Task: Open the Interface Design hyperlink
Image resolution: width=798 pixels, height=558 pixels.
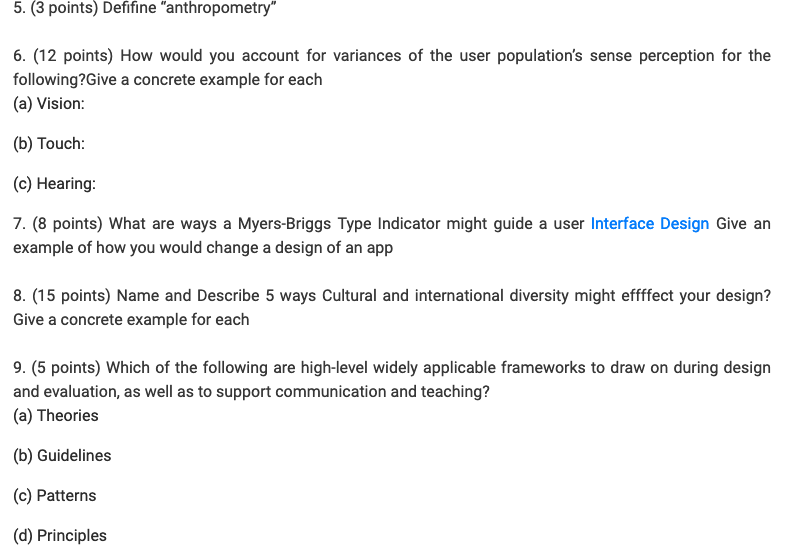Action: pyautogui.click(x=649, y=224)
